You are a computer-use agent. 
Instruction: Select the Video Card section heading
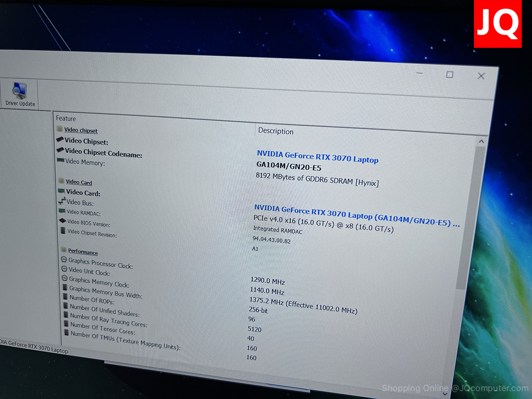coord(79,182)
